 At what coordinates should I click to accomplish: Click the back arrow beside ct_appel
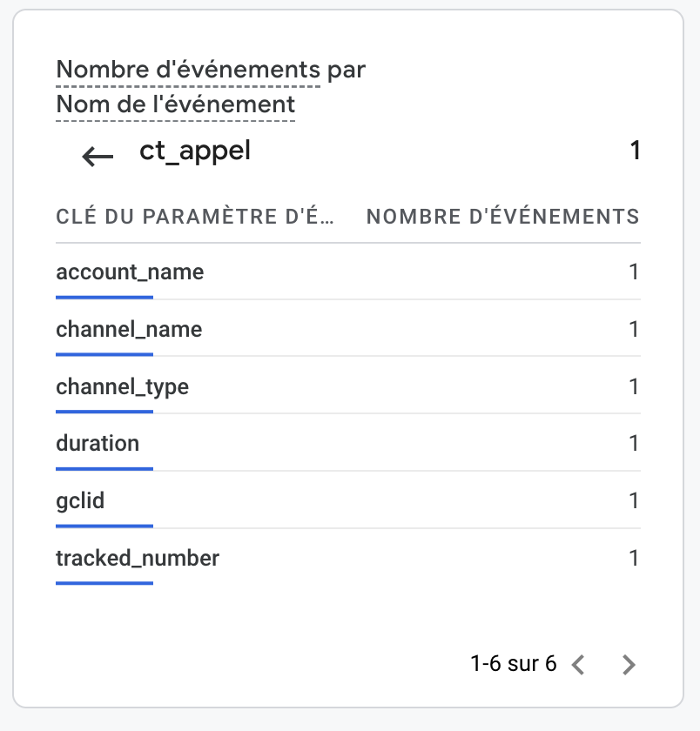98,156
